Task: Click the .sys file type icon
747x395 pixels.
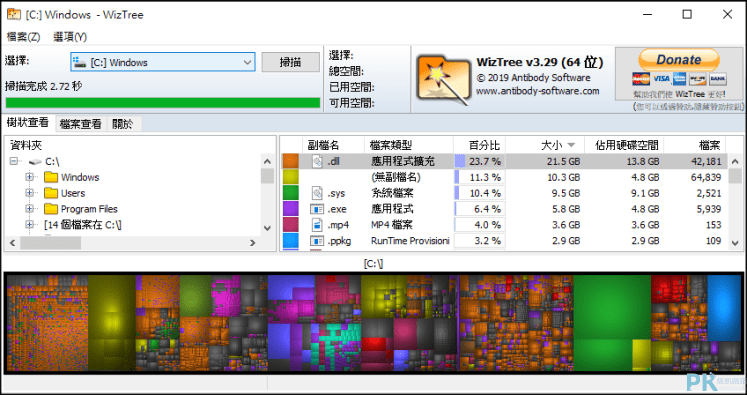Action: tap(317, 193)
